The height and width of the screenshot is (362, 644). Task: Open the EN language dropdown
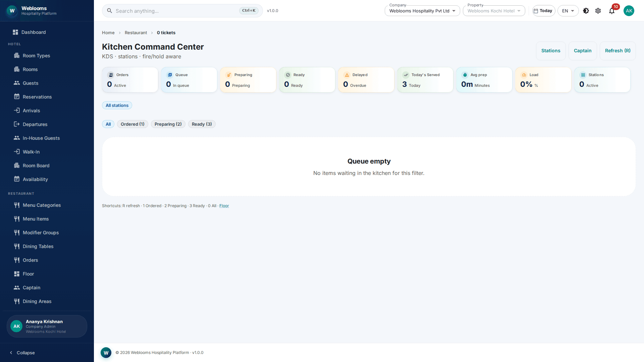tap(568, 11)
